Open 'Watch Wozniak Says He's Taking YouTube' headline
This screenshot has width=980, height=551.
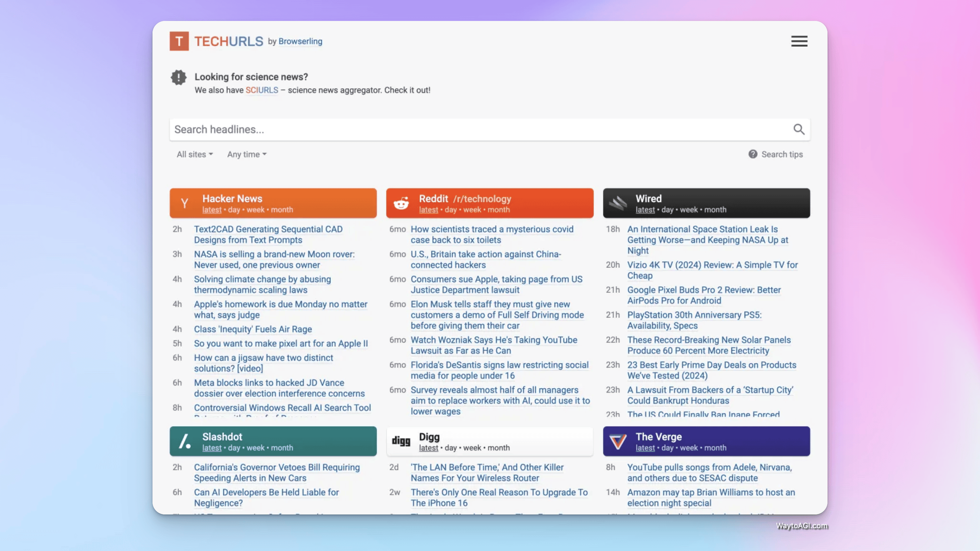(x=494, y=345)
